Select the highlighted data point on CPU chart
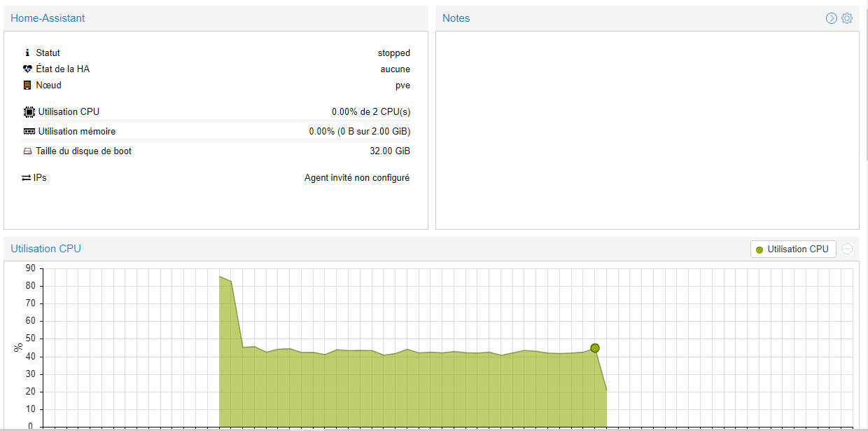Image resolution: width=868 pixels, height=431 pixels. [x=595, y=348]
